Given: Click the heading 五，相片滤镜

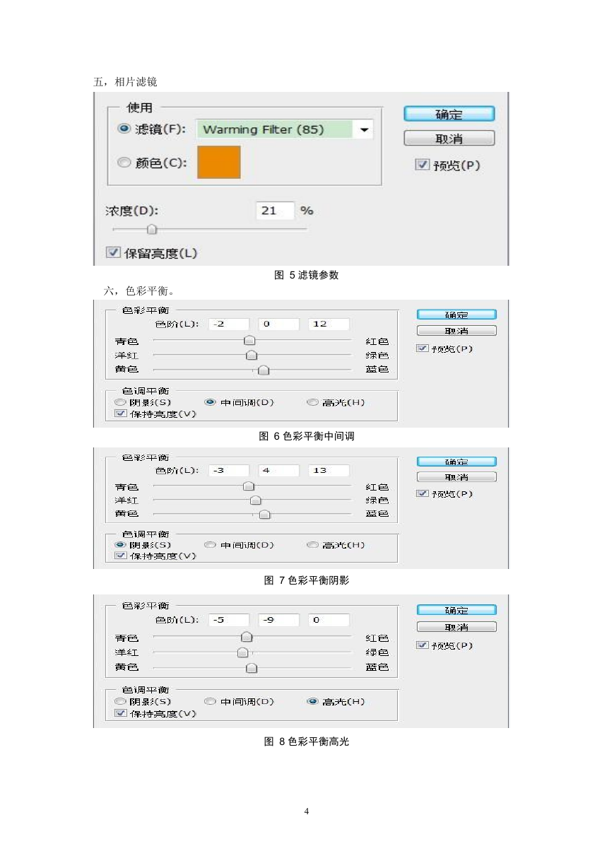Looking at the screenshot, I should click(x=125, y=82).
